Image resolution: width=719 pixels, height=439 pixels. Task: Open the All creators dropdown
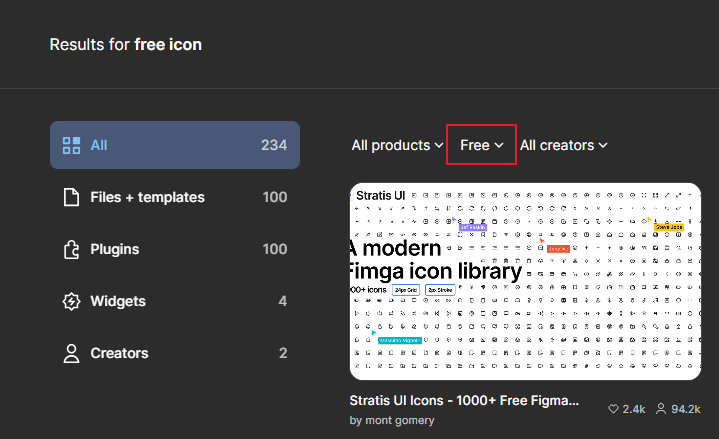click(564, 145)
